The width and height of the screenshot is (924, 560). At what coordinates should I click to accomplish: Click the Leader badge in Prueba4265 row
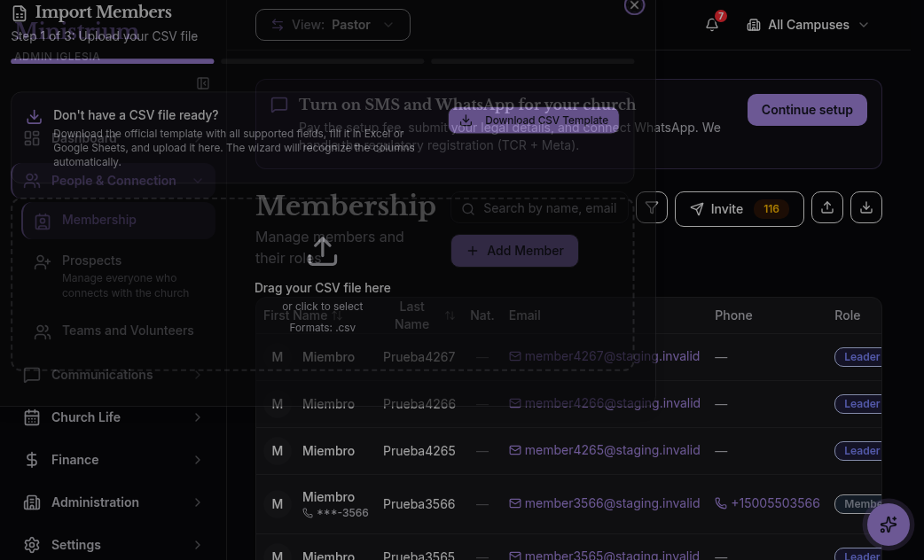858,451
